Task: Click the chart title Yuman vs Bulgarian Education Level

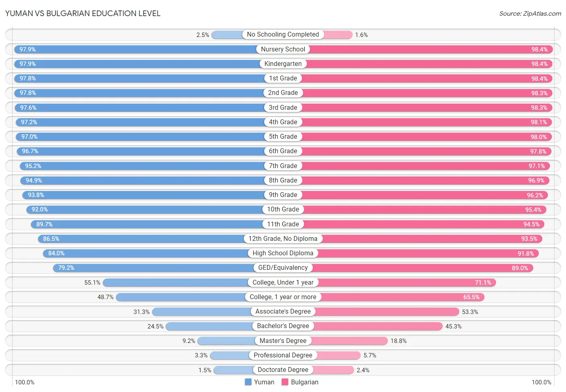Action: click(x=83, y=13)
